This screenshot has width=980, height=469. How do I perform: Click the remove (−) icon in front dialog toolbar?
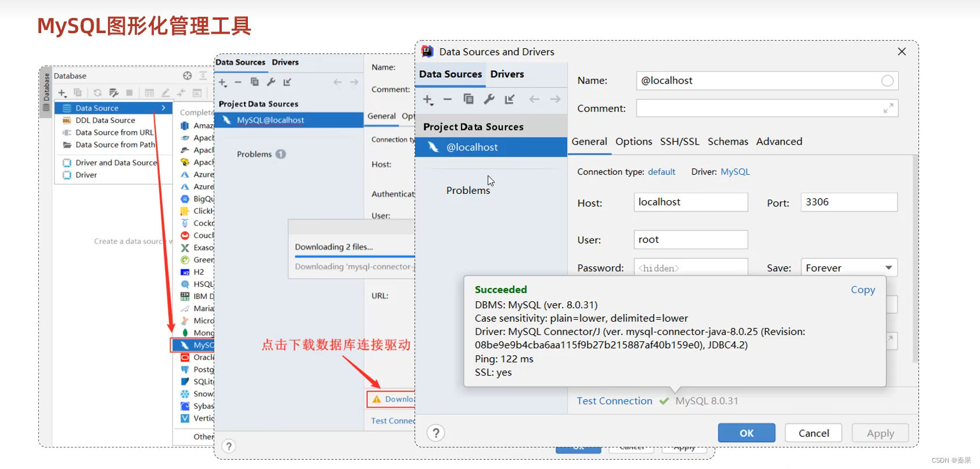click(447, 99)
